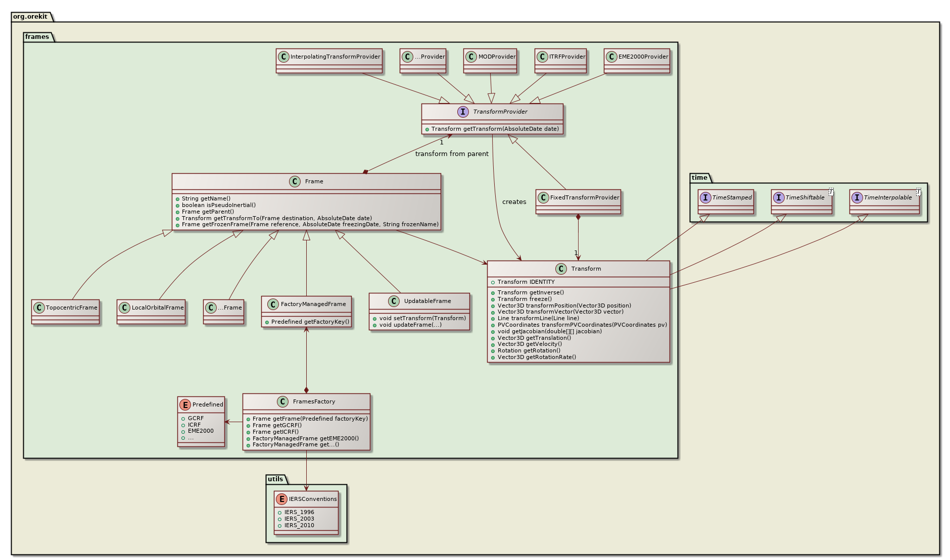950x560 pixels.
Task: Toggle visibility of the EME2000Provider class
Action: pos(637,57)
